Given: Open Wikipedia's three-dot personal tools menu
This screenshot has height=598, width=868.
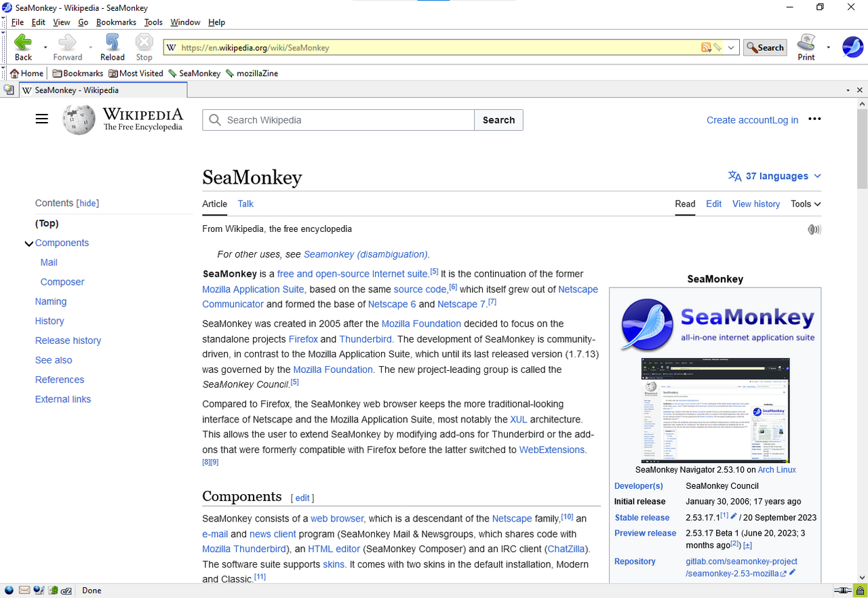Looking at the screenshot, I should pos(814,119).
